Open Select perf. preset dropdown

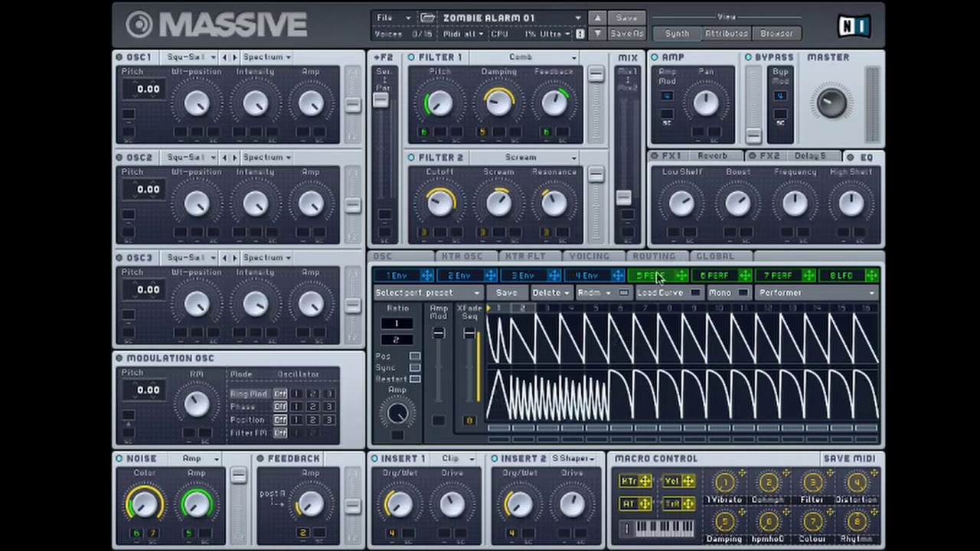(428, 293)
